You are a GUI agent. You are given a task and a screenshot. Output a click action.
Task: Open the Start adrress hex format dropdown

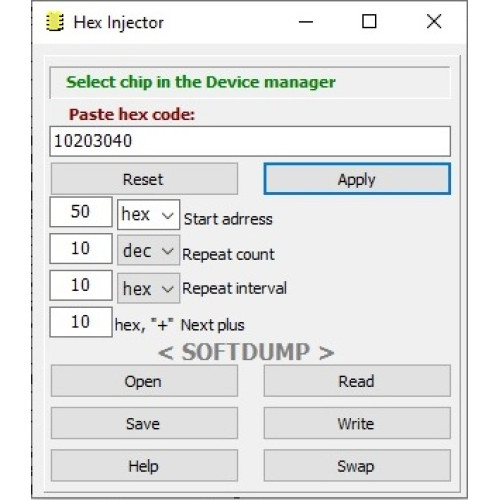tap(148, 214)
